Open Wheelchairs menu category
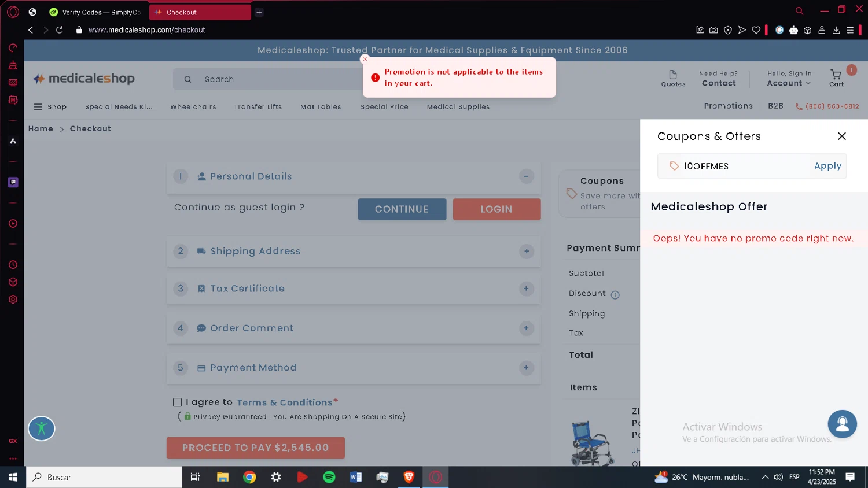The width and height of the screenshot is (868, 488). 193,107
